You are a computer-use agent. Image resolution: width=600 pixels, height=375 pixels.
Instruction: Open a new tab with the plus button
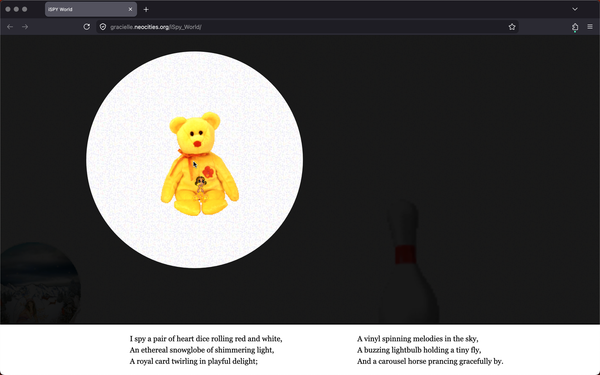coord(146,10)
